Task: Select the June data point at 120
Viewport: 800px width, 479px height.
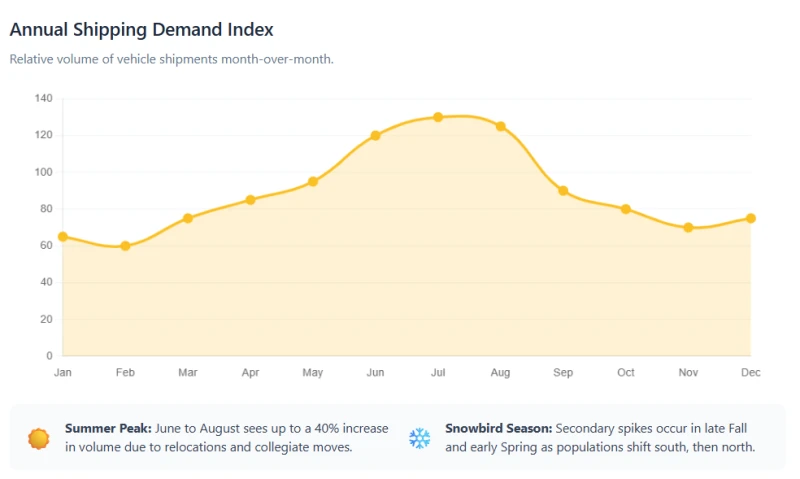Action: (x=376, y=136)
